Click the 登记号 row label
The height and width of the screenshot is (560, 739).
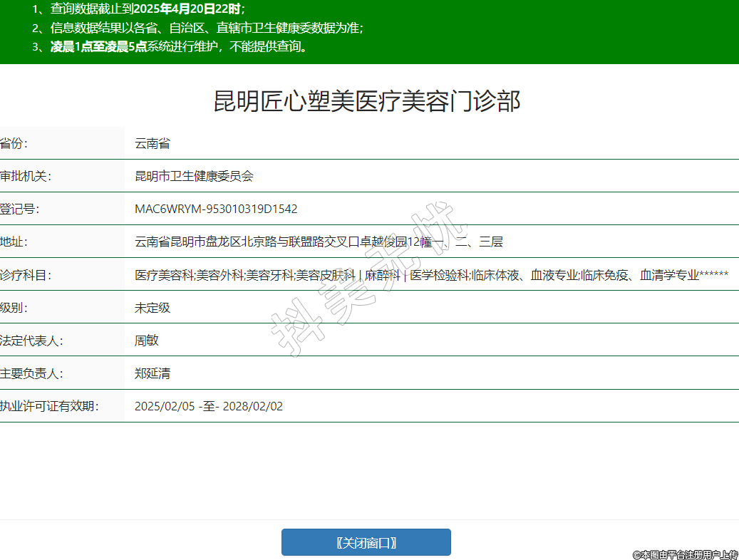(x=20, y=209)
